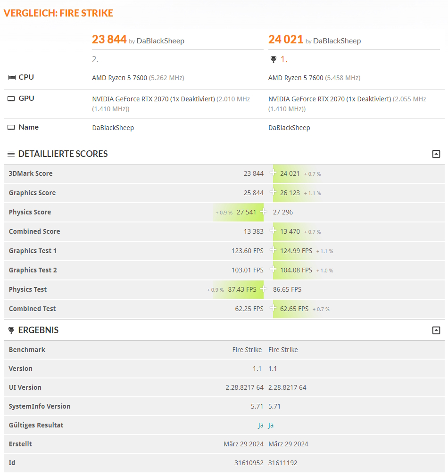
Task: Click the trophy icon beside ERGEBNIS
Action: pos(11,330)
